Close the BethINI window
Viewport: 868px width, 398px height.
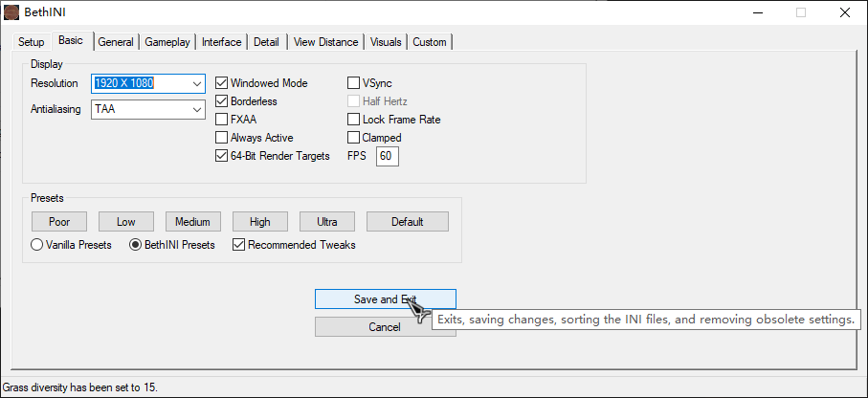(845, 12)
